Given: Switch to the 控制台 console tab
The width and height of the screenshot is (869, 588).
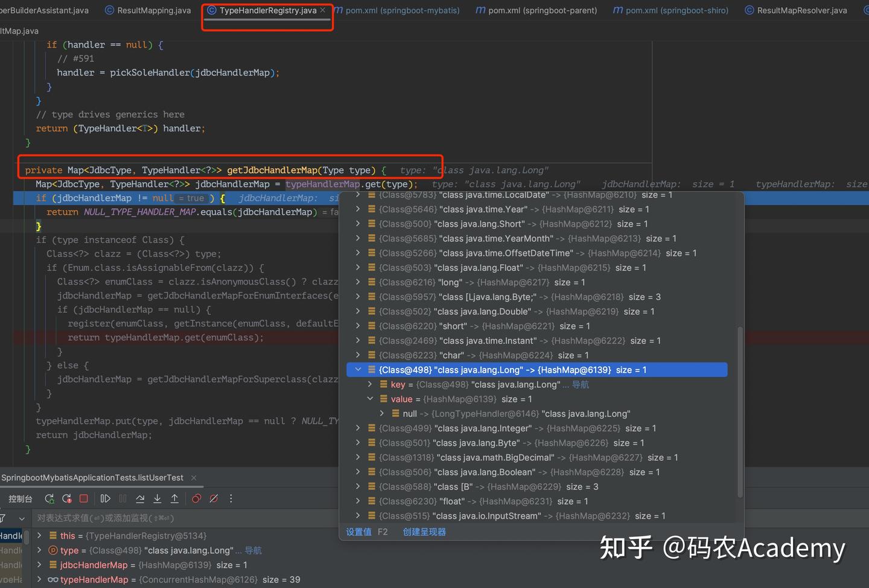Looking at the screenshot, I should click(20, 499).
